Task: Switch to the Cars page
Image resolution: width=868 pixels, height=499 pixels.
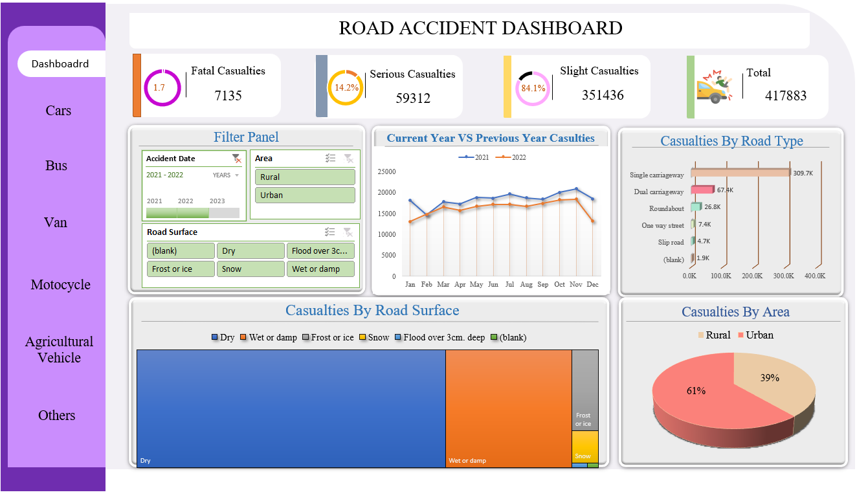Action: pos(58,111)
